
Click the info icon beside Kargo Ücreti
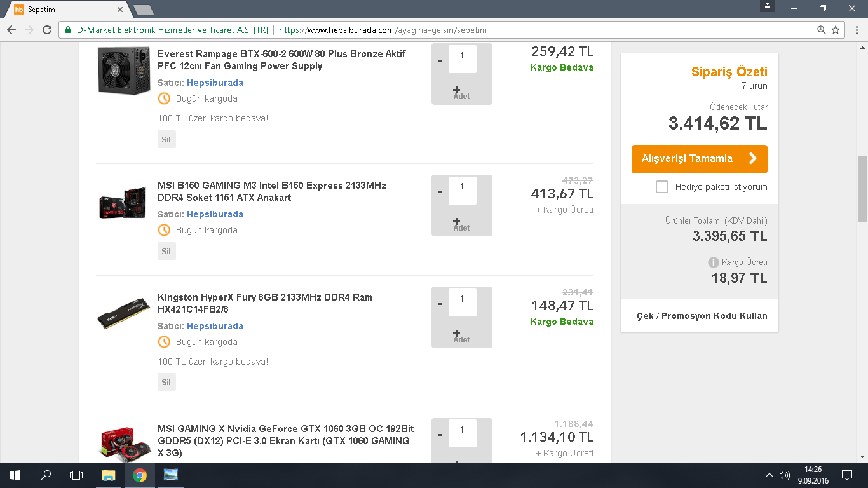tap(714, 262)
